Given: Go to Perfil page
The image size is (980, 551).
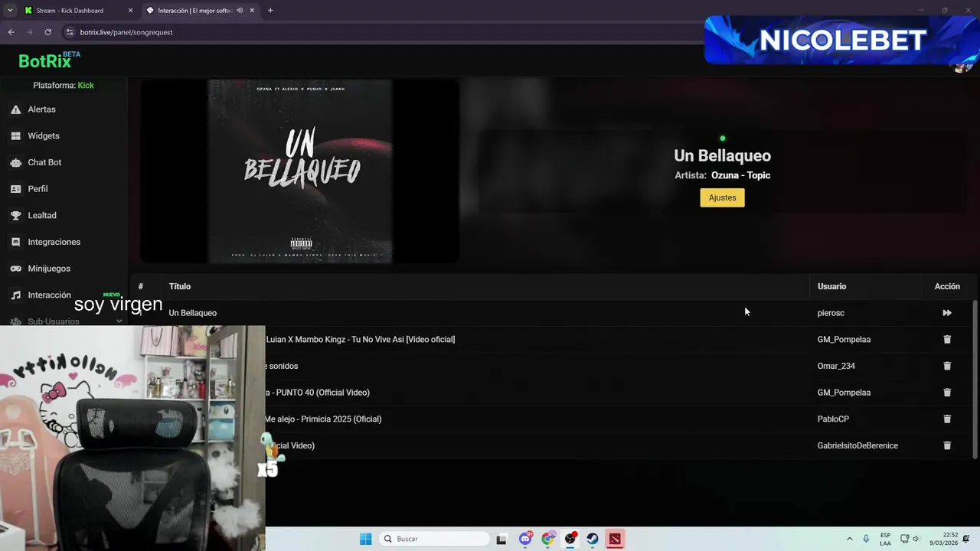Looking at the screenshot, I should coord(38,189).
